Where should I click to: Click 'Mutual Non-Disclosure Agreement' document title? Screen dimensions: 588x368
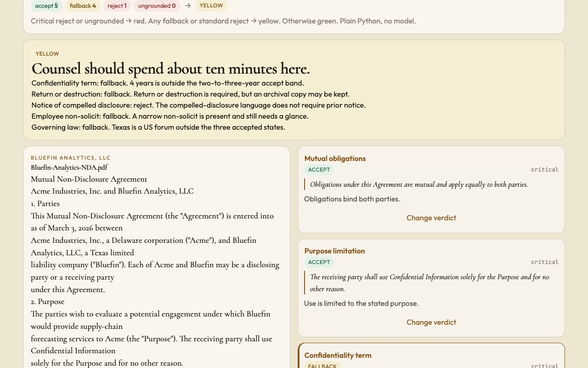pyautogui.click(x=89, y=179)
